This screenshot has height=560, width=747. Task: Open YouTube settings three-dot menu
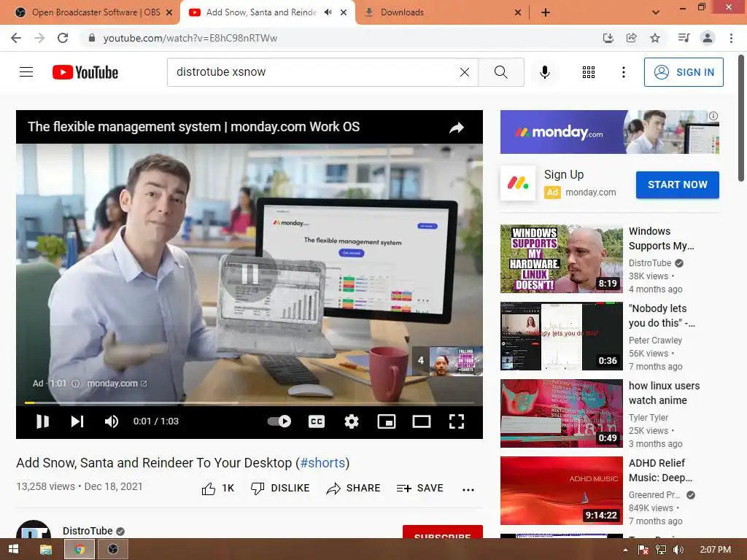(624, 72)
